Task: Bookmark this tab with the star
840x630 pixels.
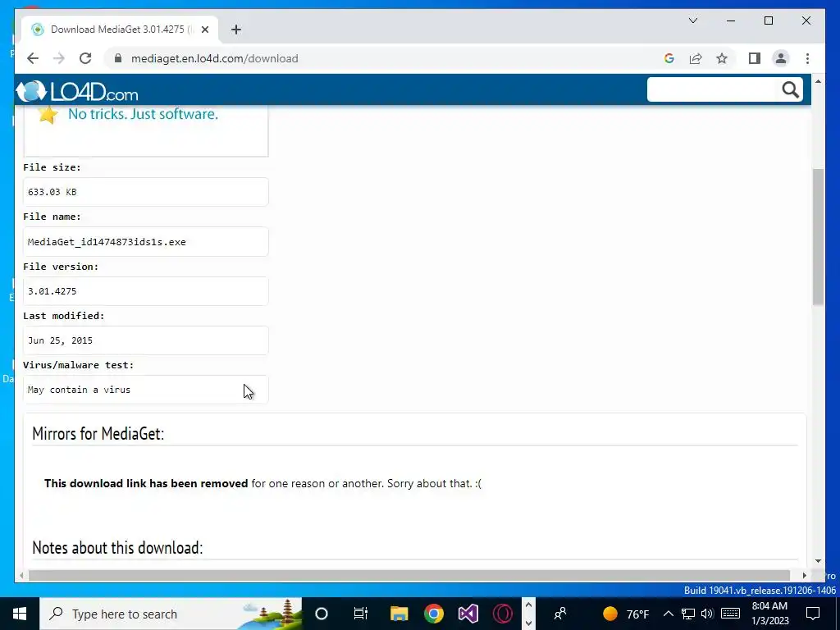Action: 722,58
